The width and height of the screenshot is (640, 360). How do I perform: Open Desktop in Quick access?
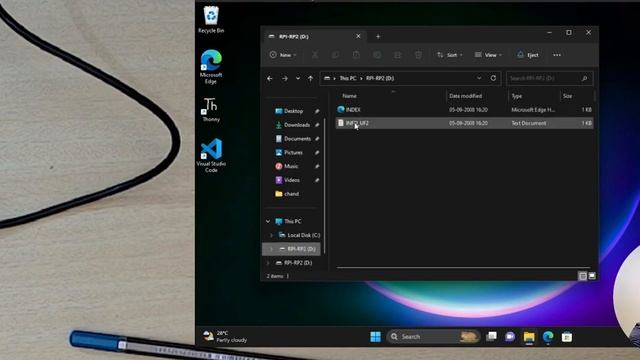(293, 111)
